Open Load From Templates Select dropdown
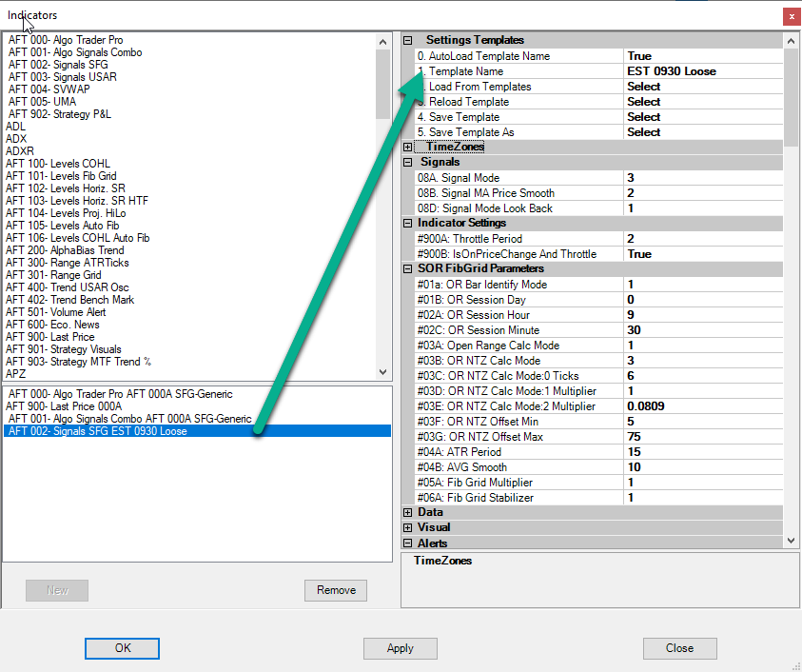This screenshot has width=802, height=672. [x=702, y=87]
